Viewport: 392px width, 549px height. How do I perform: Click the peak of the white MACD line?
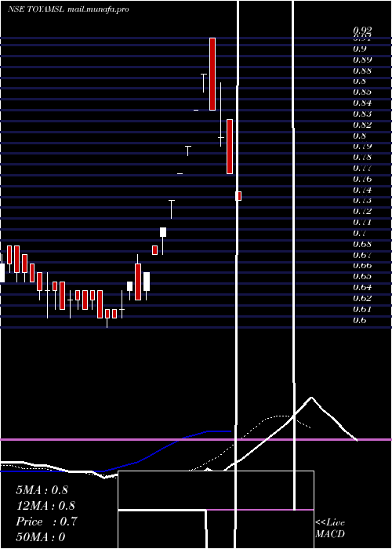tap(311, 398)
